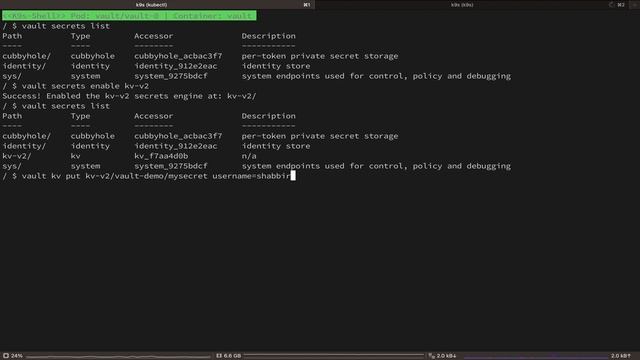640x360 pixels.
Task: Click the 'vault secrets enable kv-v2' command
Action: pyautogui.click(x=85, y=86)
